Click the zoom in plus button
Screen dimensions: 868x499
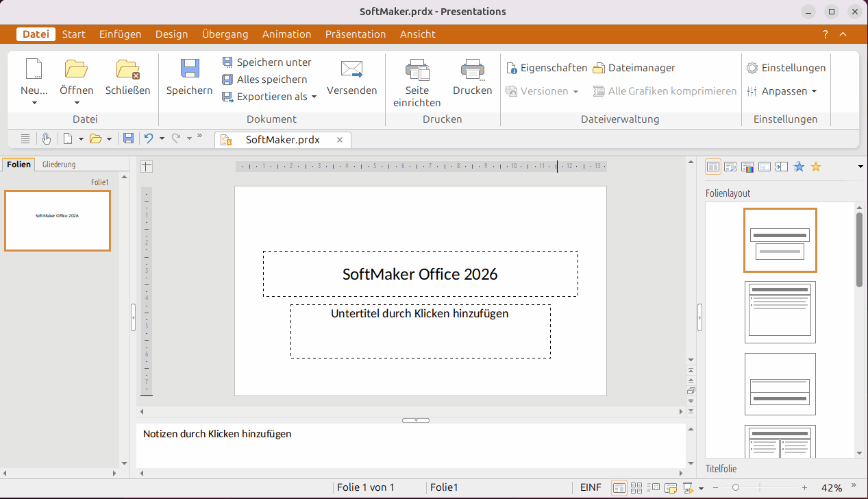pyautogui.click(x=804, y=488)
